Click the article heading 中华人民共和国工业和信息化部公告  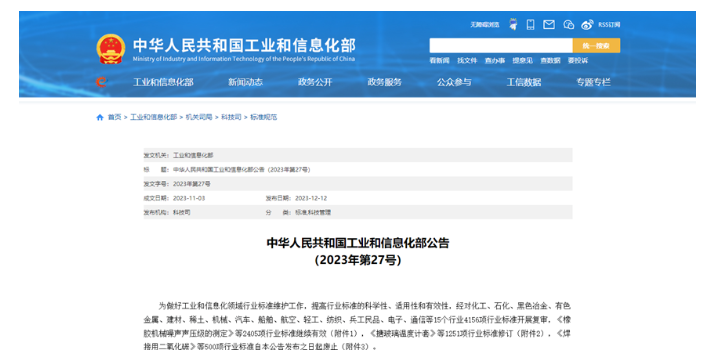tap(358, 243)
